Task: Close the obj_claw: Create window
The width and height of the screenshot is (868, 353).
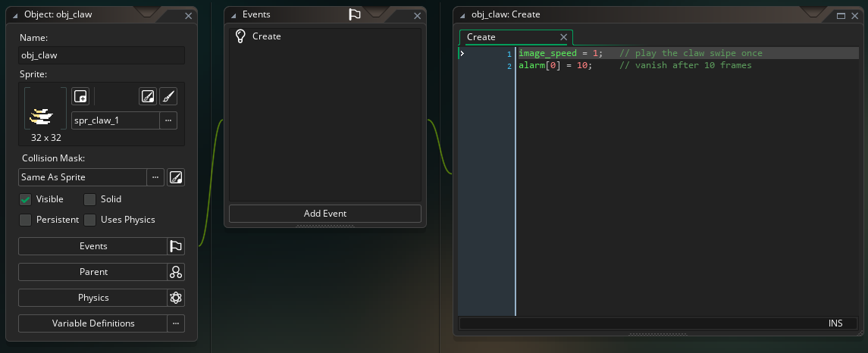Action: 853,16
